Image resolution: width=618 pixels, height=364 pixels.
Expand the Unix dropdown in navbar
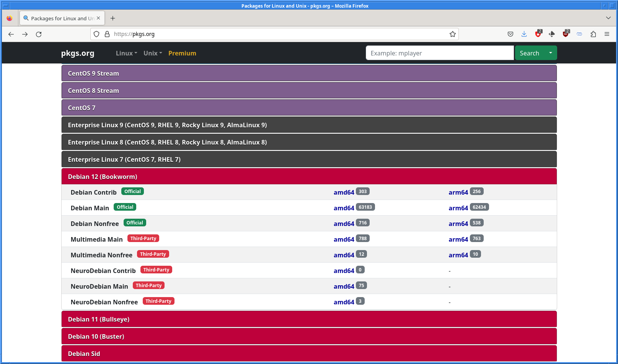click(153, 53)
